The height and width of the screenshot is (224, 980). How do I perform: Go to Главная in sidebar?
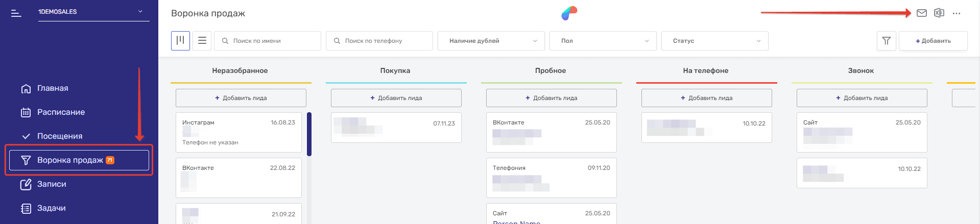52,88
